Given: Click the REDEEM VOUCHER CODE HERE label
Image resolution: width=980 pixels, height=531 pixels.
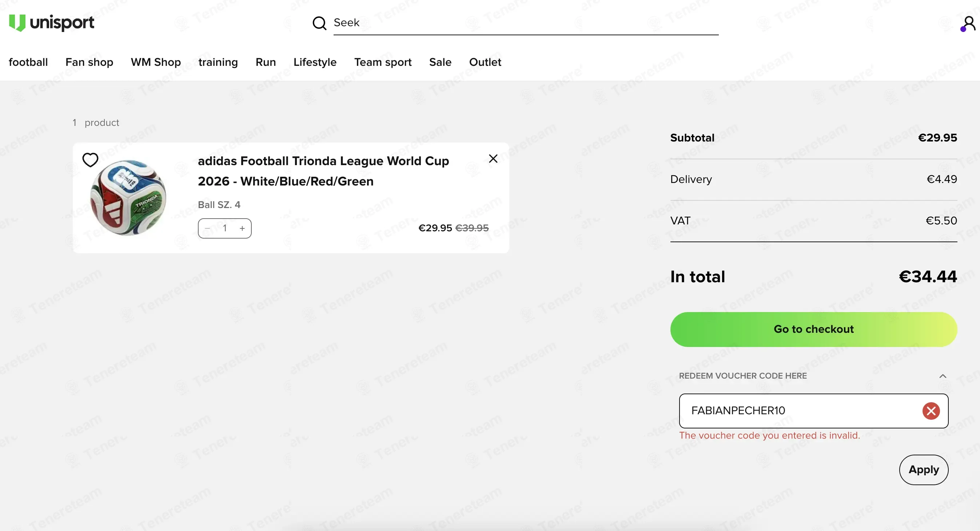Looking at the screenshot, I should coord(743,376).
